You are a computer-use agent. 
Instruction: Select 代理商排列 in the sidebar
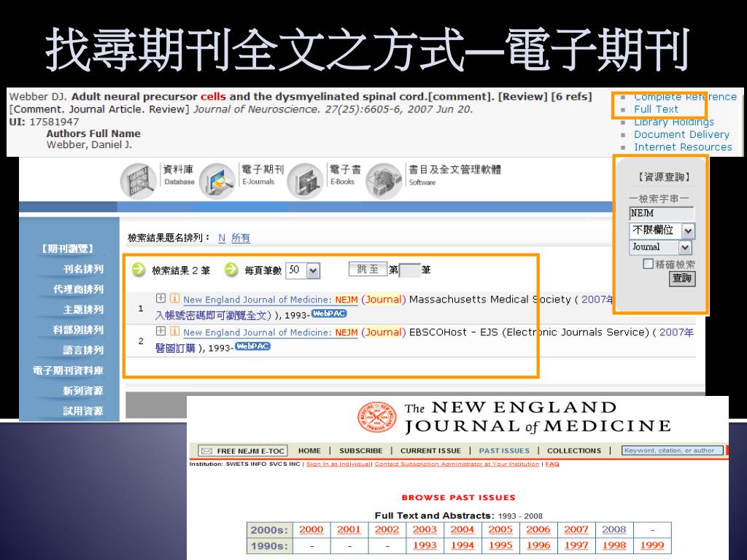tap(78, 289)
